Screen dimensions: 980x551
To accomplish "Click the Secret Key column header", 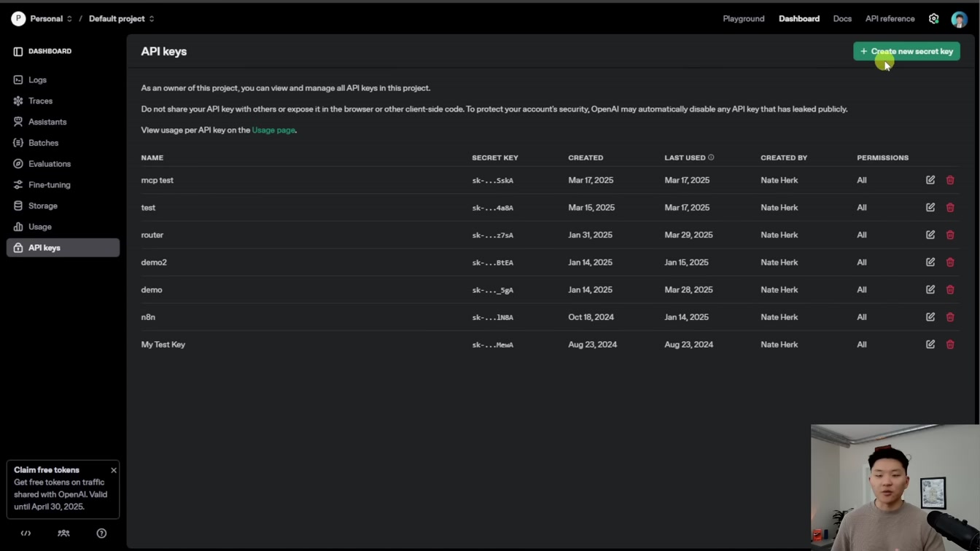I will [x=495, y=157].
